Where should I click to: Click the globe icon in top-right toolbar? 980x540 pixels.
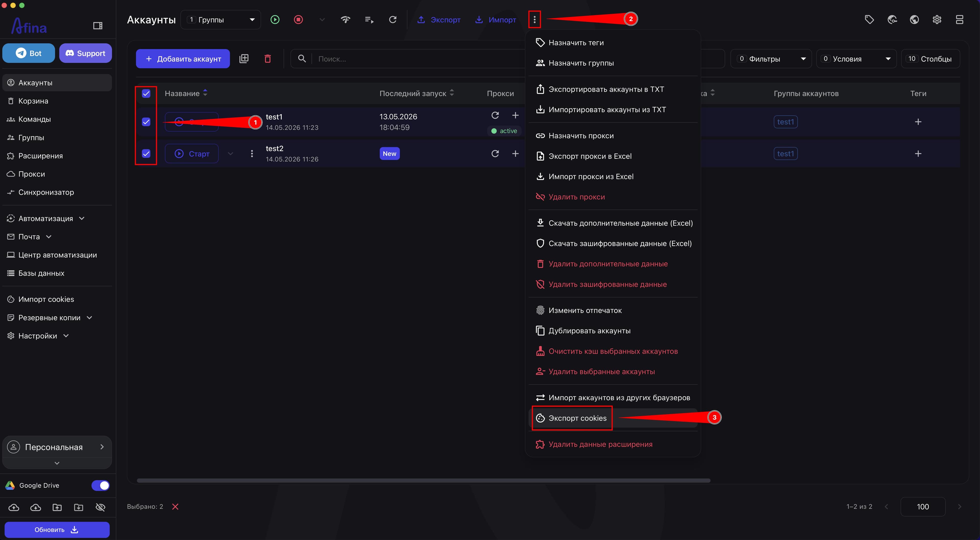click(915, 19)
